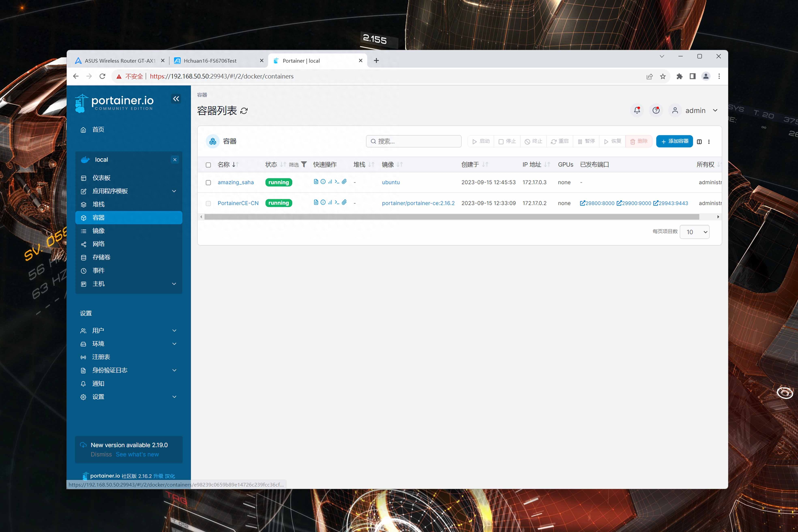
Task: Tick checkbox for amazing_saha row
Action: point(208,182)
